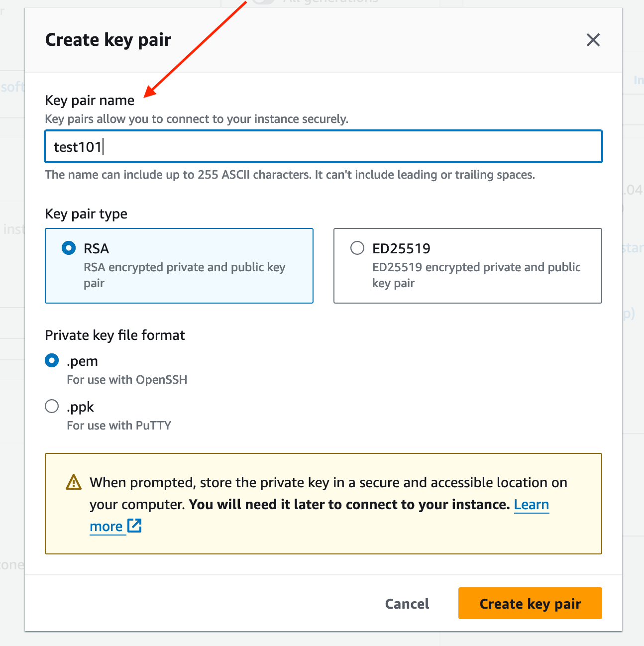Click the orange Create key pair button
Screen dimensions: 644x646
[530, 603]
